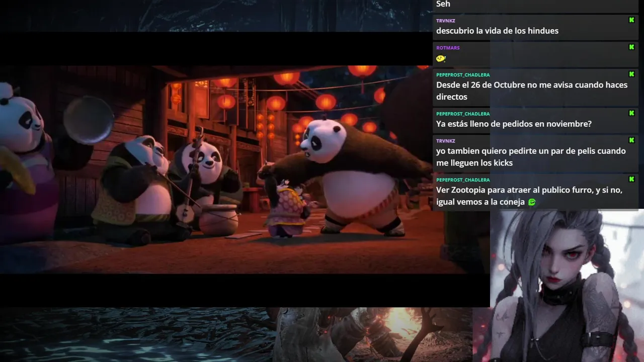Screen dimensions: 644x362
Task: Click message 'Ver Zootopia para atraer al publico'
Action: (x=529, y=196)
